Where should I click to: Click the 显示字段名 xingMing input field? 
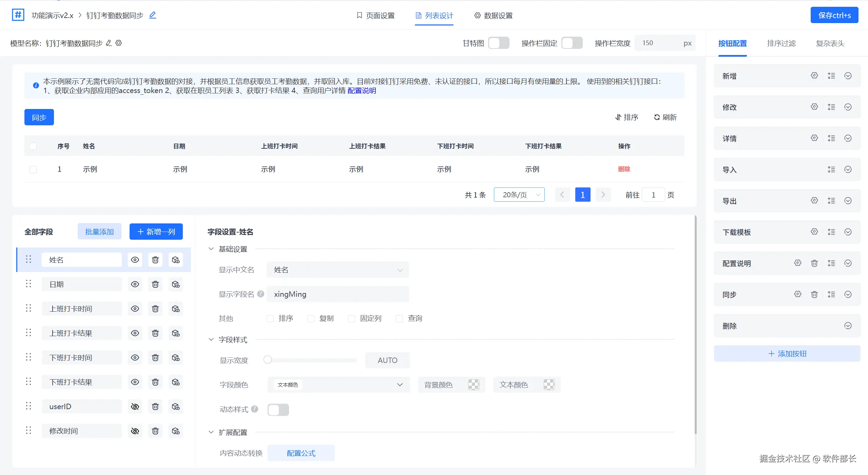337,294
